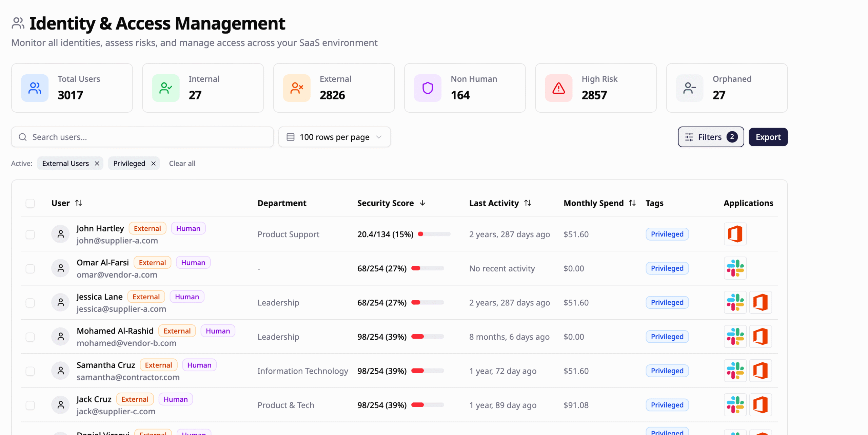Click Mohamed Al-Rashid's Office app icon
The image size is (868, 435).
[760, 337]
